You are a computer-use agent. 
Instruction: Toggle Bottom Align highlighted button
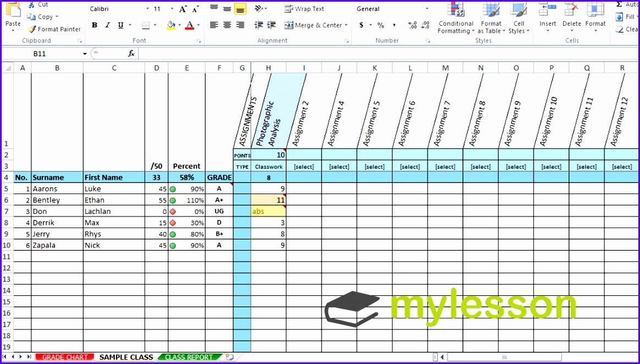point(240,9)
